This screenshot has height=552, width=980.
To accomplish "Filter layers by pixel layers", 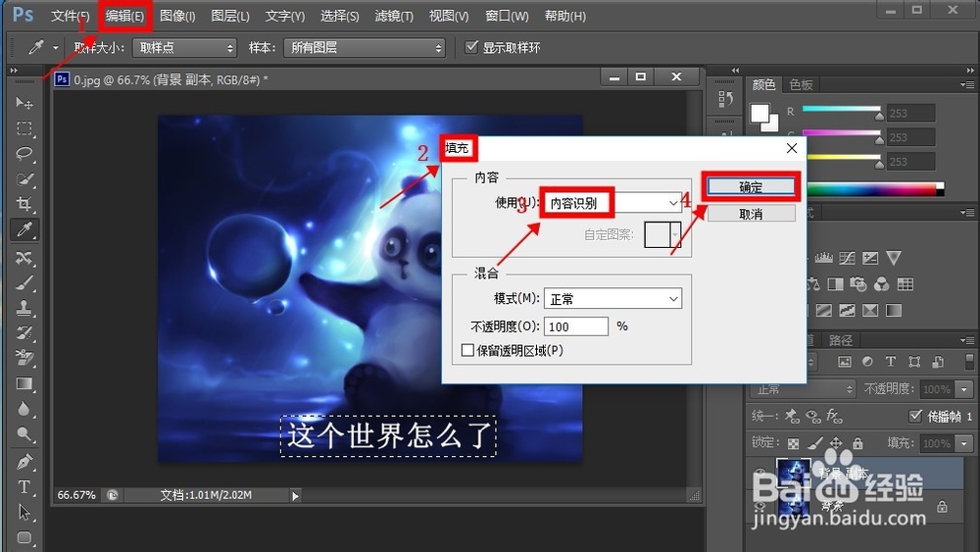I will click(x=845, y=362).
